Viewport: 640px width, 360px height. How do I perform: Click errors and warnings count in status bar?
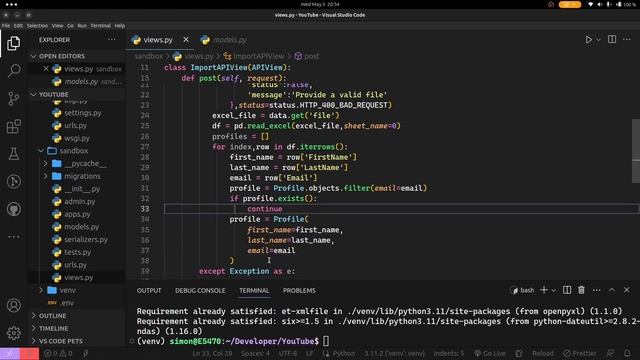point(58,353)
